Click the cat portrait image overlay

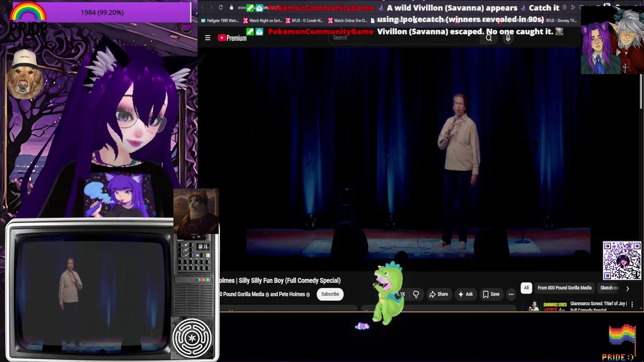click(196, 211)
